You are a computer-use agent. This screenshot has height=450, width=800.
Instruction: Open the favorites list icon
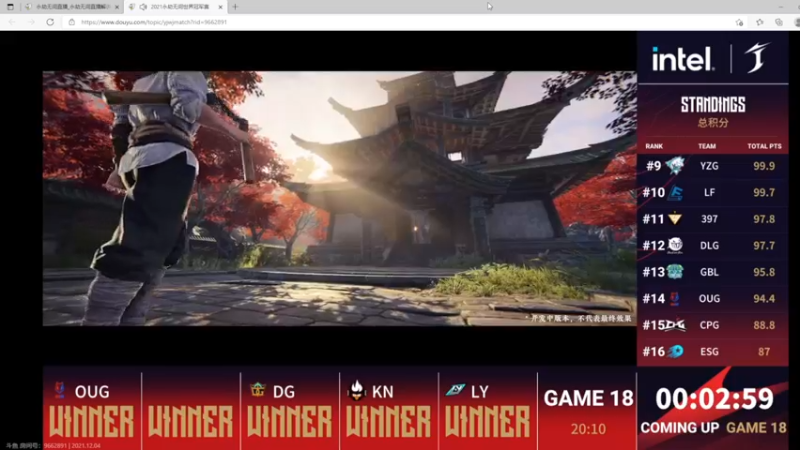[x=760, y=22]
